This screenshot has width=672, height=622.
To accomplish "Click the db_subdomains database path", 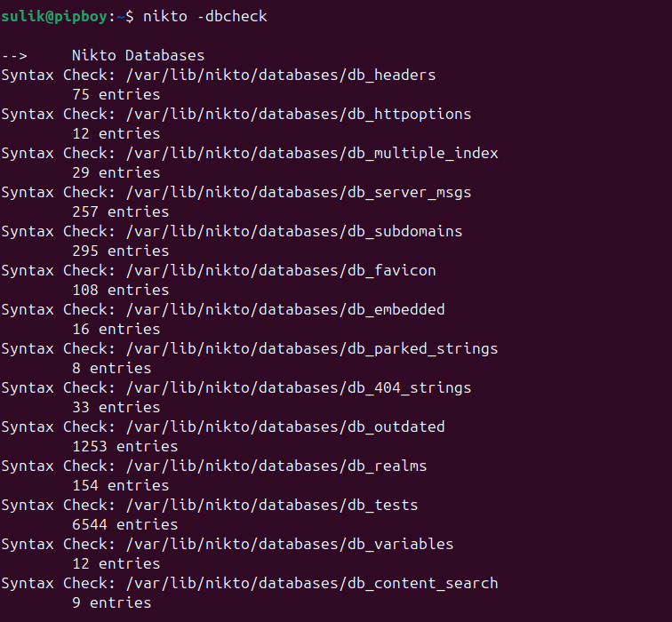I will point(294,231).
